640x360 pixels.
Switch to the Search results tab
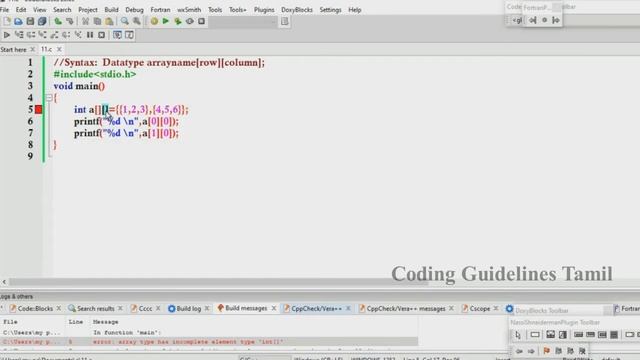pyautogui.click(x=96, y=309)
